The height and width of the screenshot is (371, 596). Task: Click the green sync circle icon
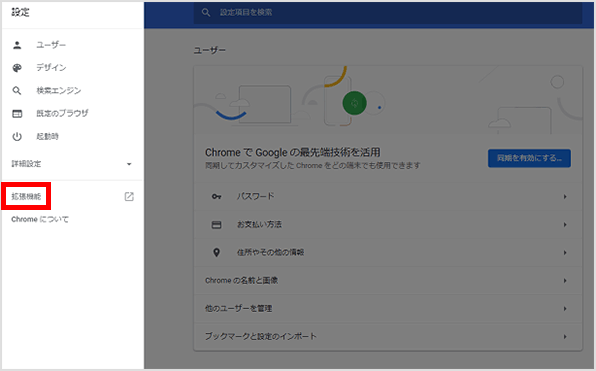[354, 103]
